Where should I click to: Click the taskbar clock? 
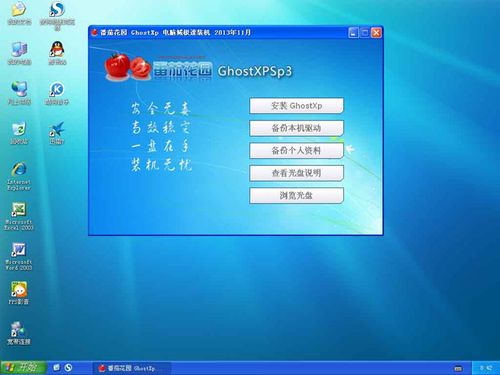(x=486, y=368)
